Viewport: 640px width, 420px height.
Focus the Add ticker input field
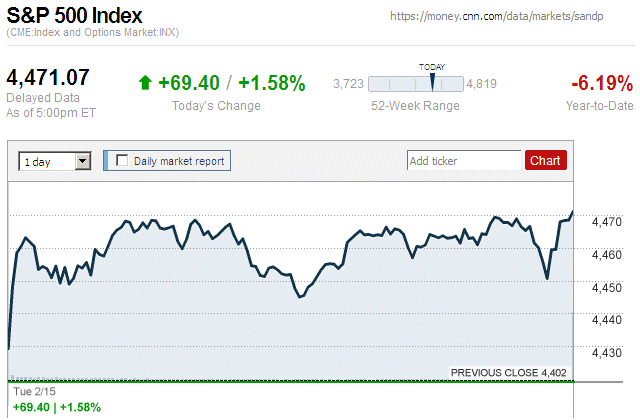pos(464,160)
